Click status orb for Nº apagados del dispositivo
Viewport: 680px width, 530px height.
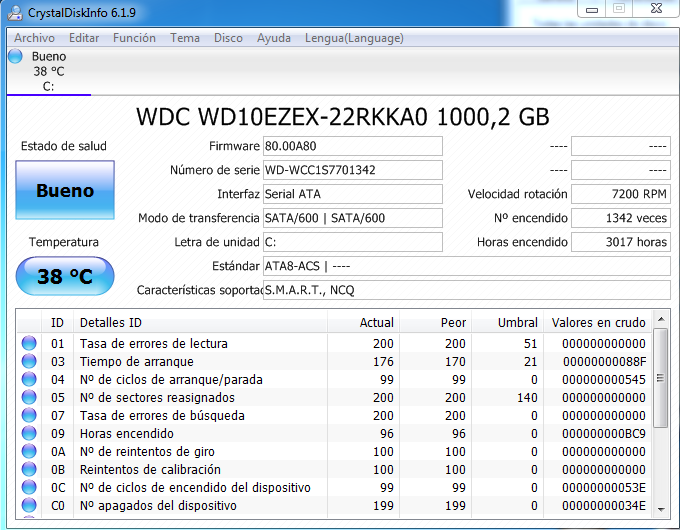(x=29, y=505)
